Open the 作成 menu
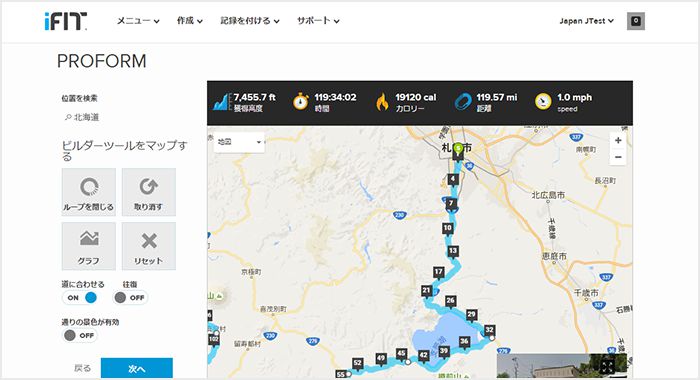This screenshot has height=380, width=700. click(x=190, y=21)
